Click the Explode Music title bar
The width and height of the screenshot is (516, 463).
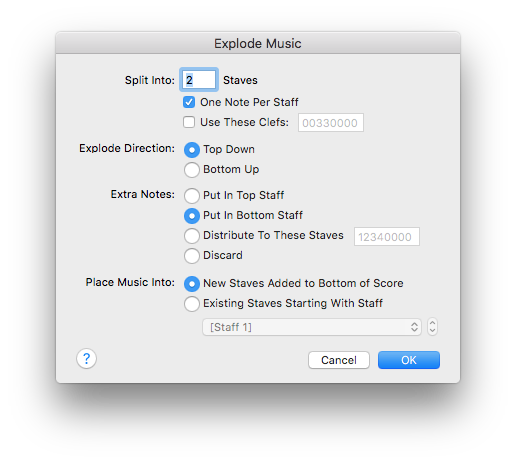[258, 43]
